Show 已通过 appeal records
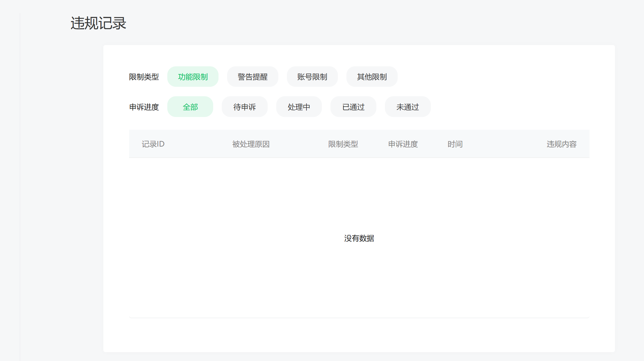 pyautogui.click(x=353, y=107)
